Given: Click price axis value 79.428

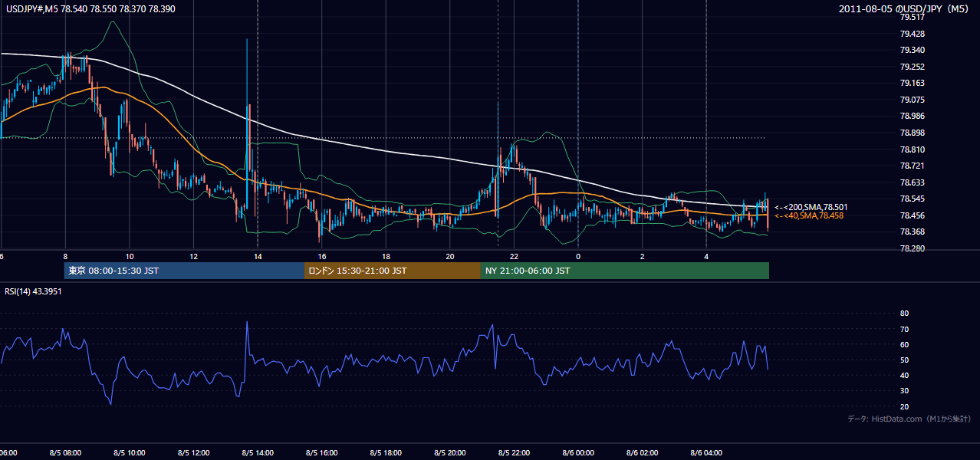Looking at the screenshot, I should (912, 34).
